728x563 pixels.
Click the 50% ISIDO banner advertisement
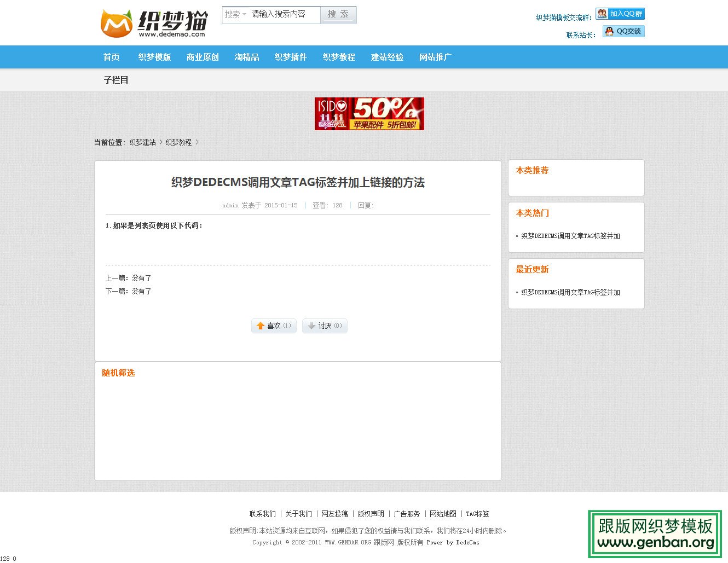(x=369, y=113)
